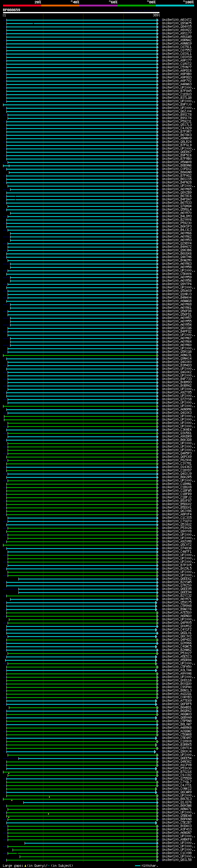Select hit label UniRef100_B9SCT8
Image resolution: width=197 pixels, height=868 pixels.
[x=177, y=115]
